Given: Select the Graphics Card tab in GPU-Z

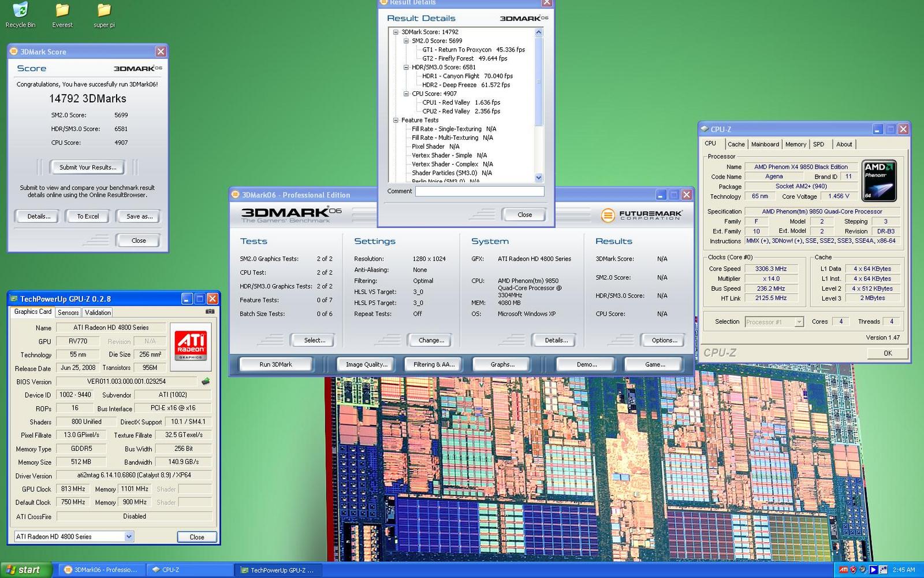Looking at the screenshot, I should [33, 312].
